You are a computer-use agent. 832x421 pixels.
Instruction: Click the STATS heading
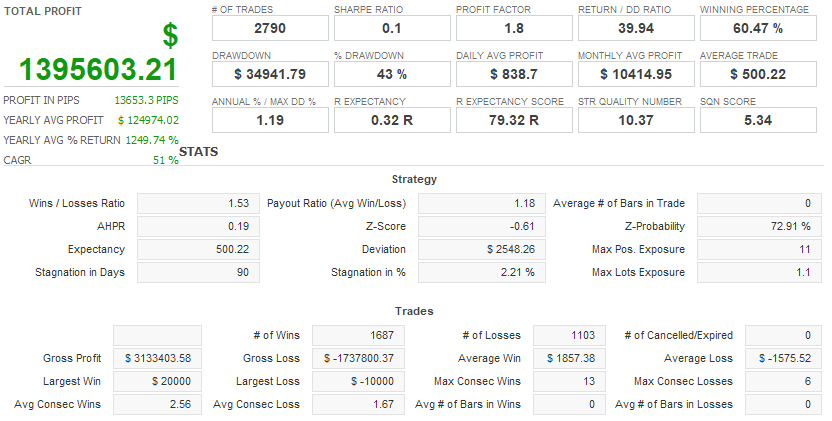coord(198,153)
